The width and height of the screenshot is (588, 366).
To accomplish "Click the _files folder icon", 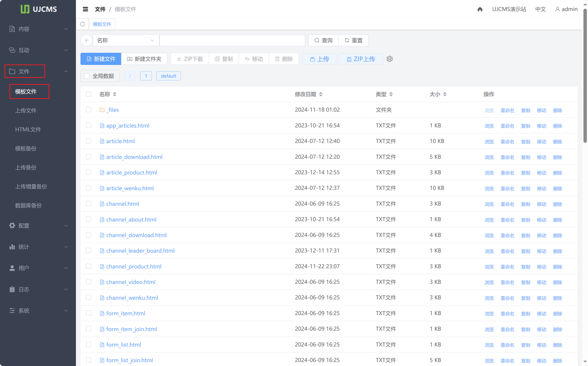I will point(102,110).
